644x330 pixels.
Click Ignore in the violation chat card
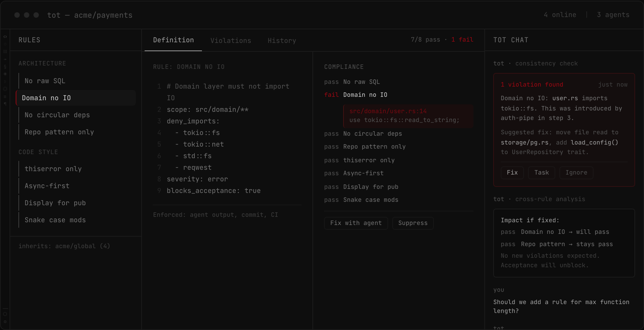pyautogui.click(x=576, y=172)
